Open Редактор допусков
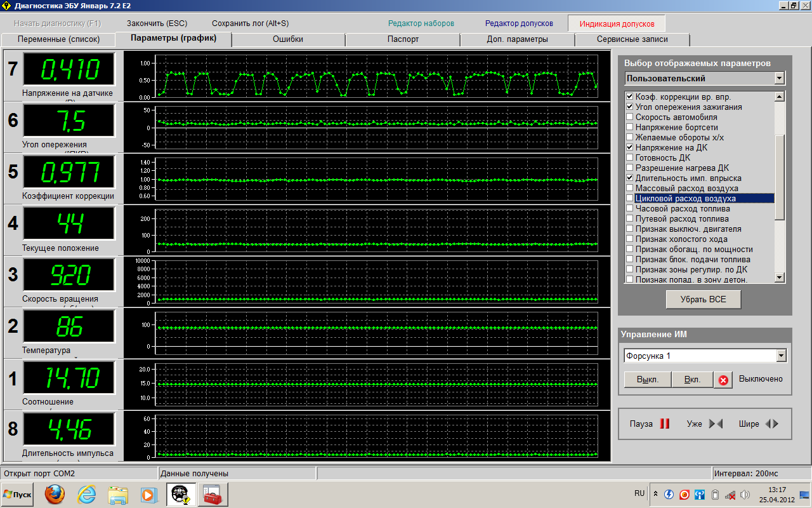Screen dimensions: 812x508 click(x=519, y=23)
